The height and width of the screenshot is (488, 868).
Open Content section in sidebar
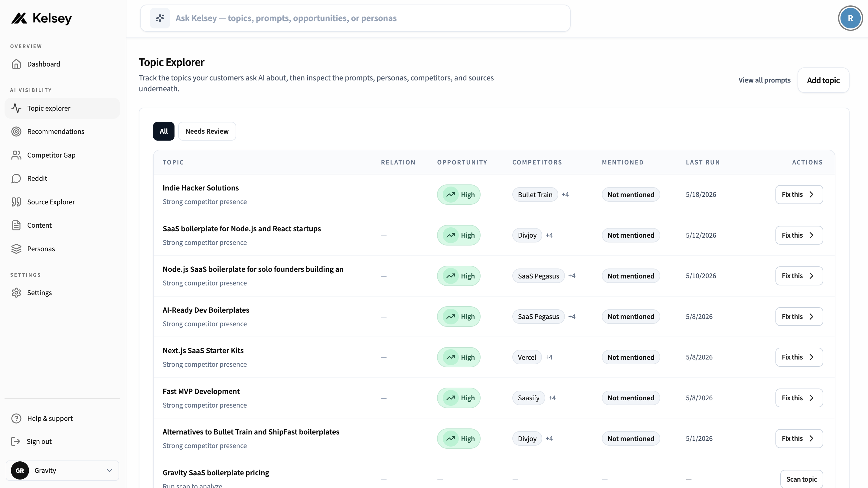(62, 225)
